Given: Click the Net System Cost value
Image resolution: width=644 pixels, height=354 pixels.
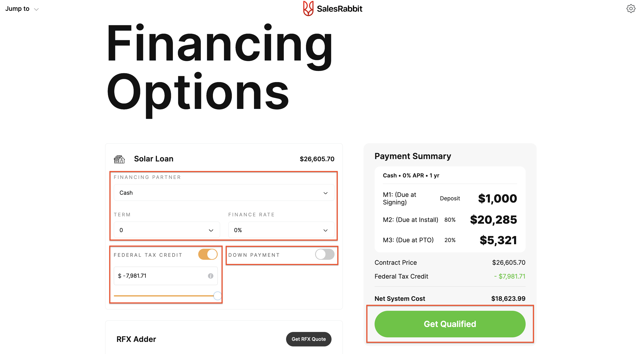Looking at the screenshot, I should coord(508,299).
